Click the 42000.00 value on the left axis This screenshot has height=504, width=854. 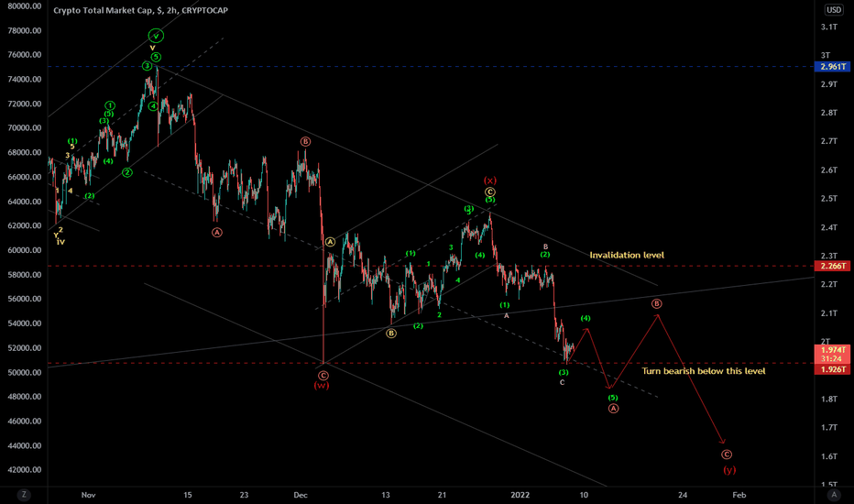coord(25,470)
